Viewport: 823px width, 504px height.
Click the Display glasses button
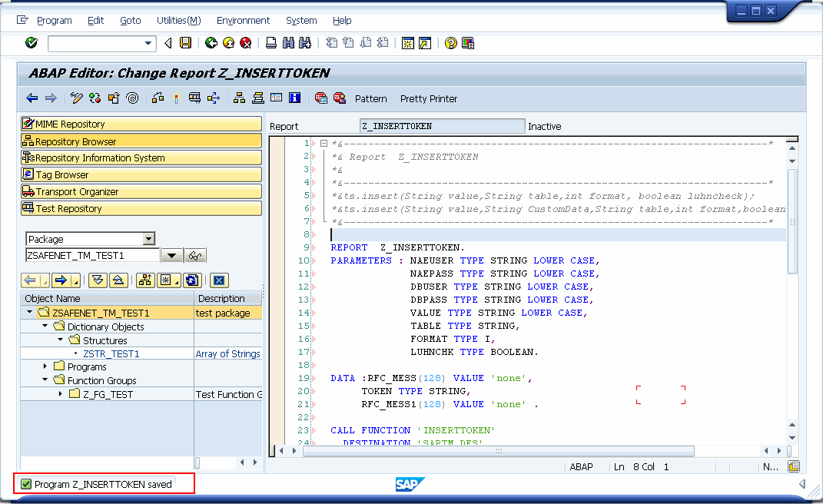(194, 256)
